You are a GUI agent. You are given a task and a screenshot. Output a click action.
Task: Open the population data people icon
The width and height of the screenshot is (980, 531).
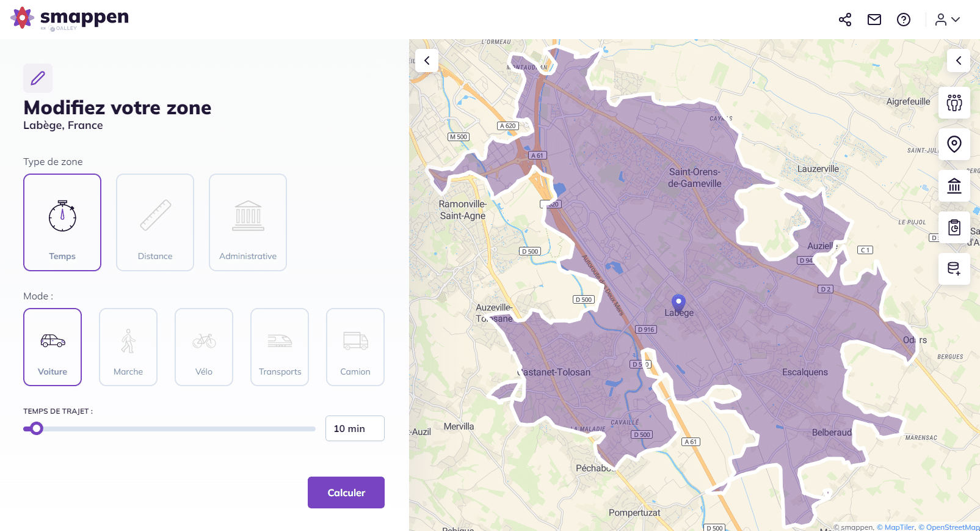point(954,103)
